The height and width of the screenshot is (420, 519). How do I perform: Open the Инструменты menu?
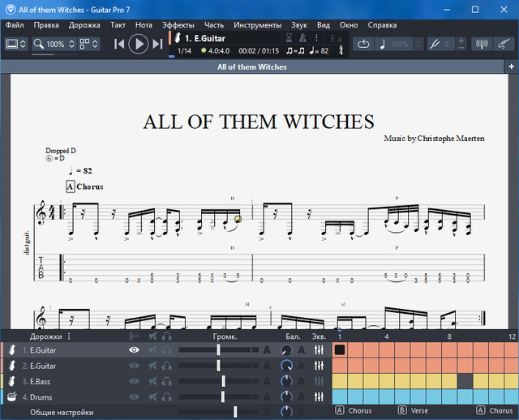pos(257,25)
